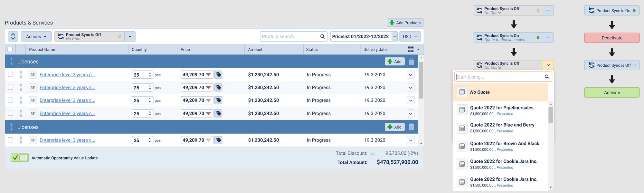Tick the checkbox of the first product row
Image resolution: width=644 pixels, height=193 pixels.
tap(10, 74)
